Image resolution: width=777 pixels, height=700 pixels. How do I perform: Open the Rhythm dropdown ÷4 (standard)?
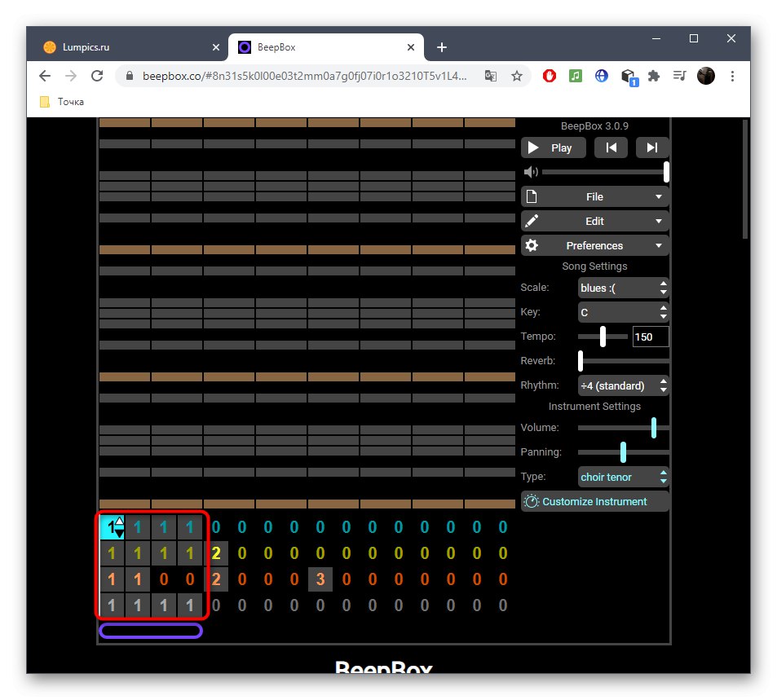624,386
